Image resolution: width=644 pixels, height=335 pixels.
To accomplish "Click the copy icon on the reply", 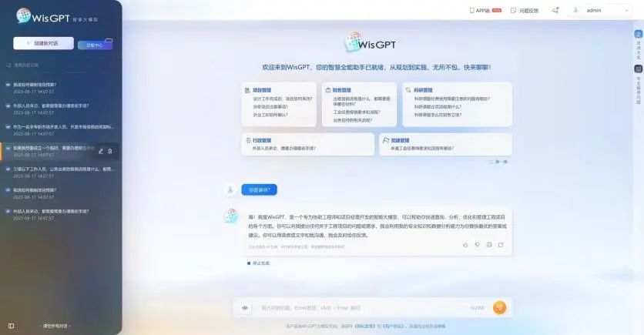I will click(489, 245).
